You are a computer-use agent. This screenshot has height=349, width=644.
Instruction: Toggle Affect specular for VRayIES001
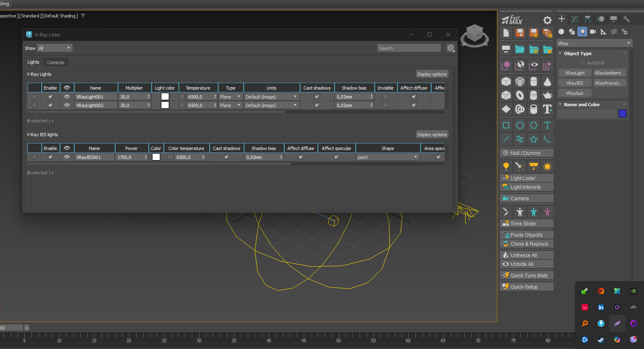click(337, 157)
